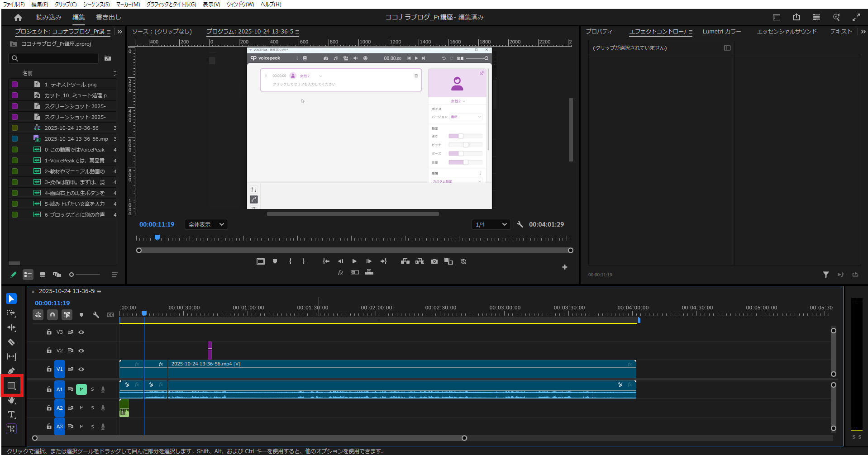Solo the A2 audio track

[92, 408]
